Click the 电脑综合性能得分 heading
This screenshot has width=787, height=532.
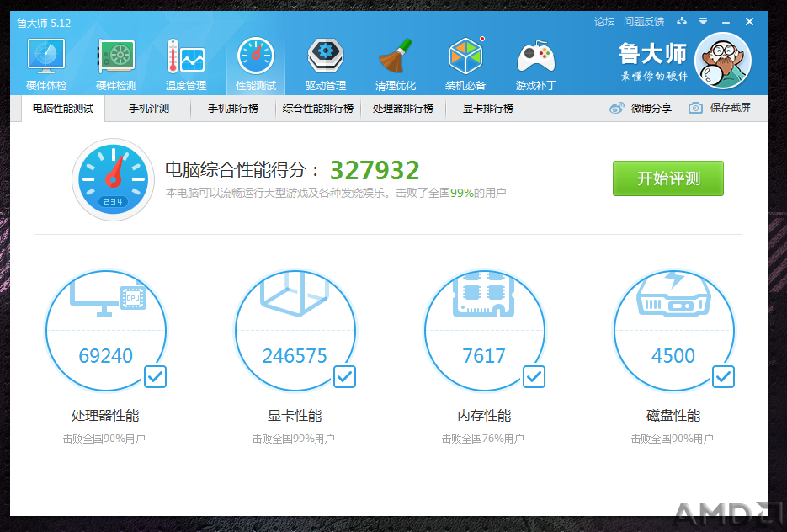click(x=242, y=170)
